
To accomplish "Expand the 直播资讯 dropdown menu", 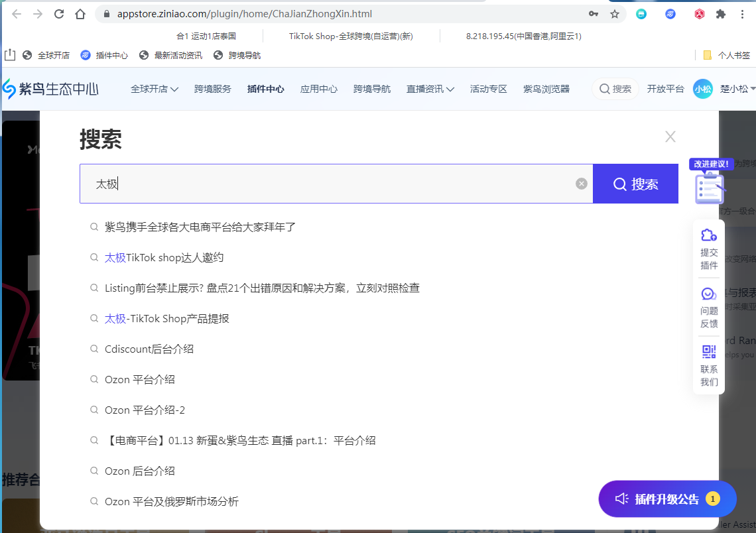I will coord(430,89).
